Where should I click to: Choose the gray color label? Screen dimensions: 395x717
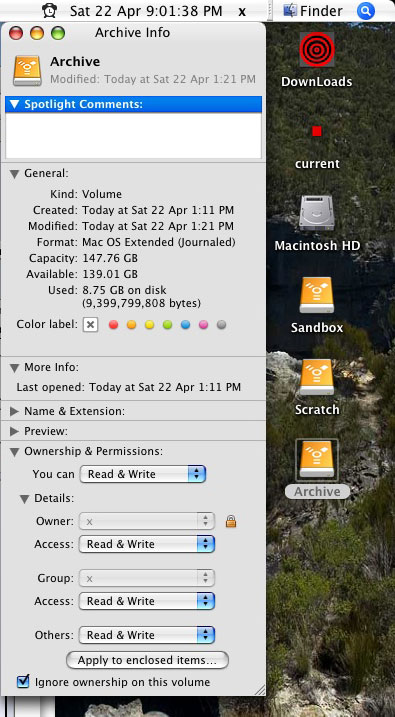[x=221, y=325]
